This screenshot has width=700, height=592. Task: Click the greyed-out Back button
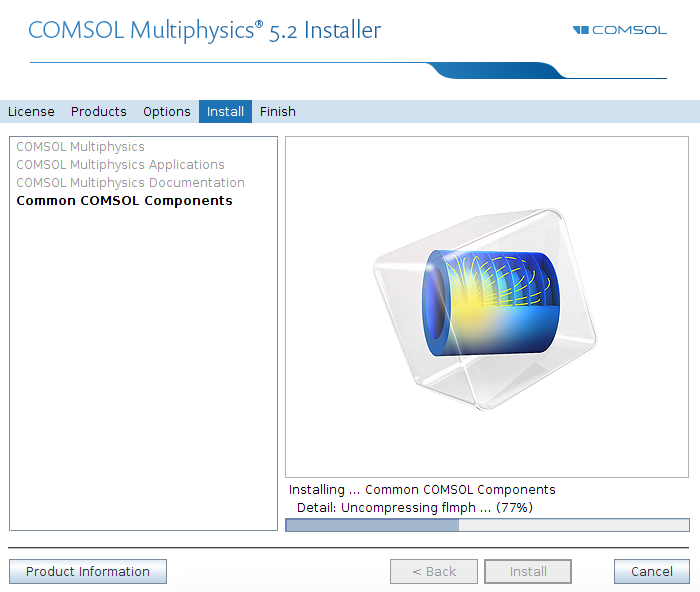click(434, 571)
